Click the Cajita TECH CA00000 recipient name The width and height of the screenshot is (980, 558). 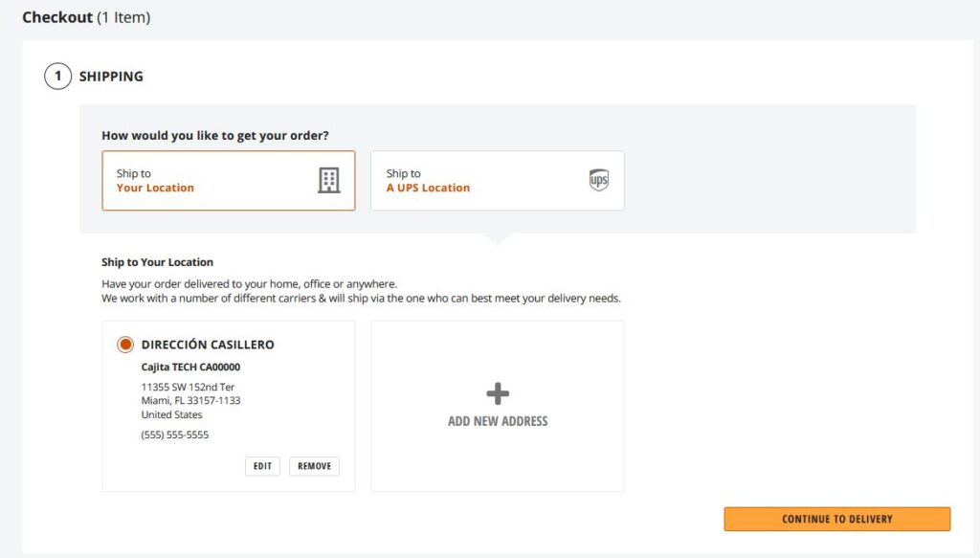click(x=190, y=367)
